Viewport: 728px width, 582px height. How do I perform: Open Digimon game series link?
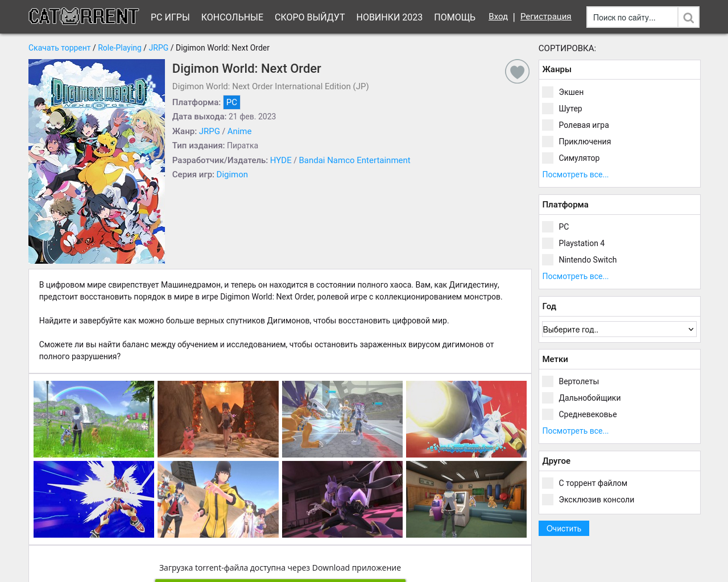click(x=232, y=174)
